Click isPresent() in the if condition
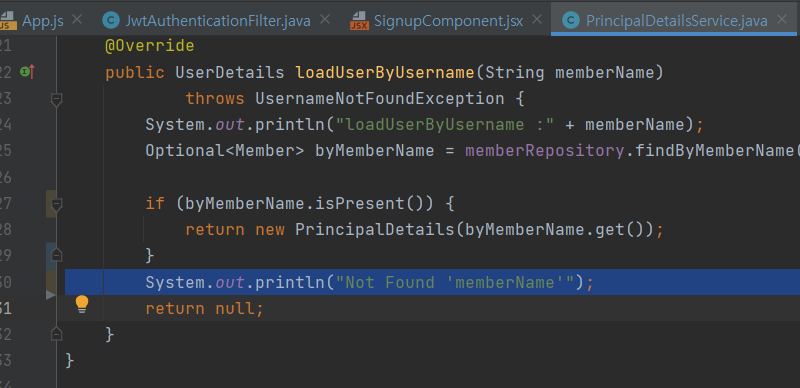 (x=370, y=204)
